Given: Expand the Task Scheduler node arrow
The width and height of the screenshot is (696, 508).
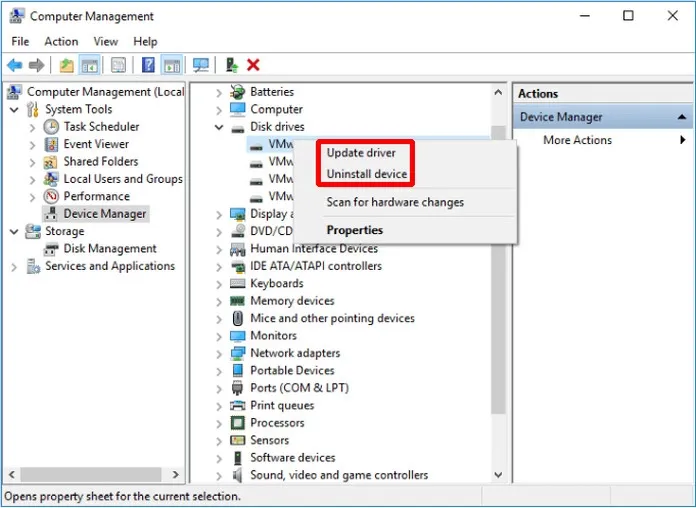Looking at the screenshot, I should click(32, 127).
